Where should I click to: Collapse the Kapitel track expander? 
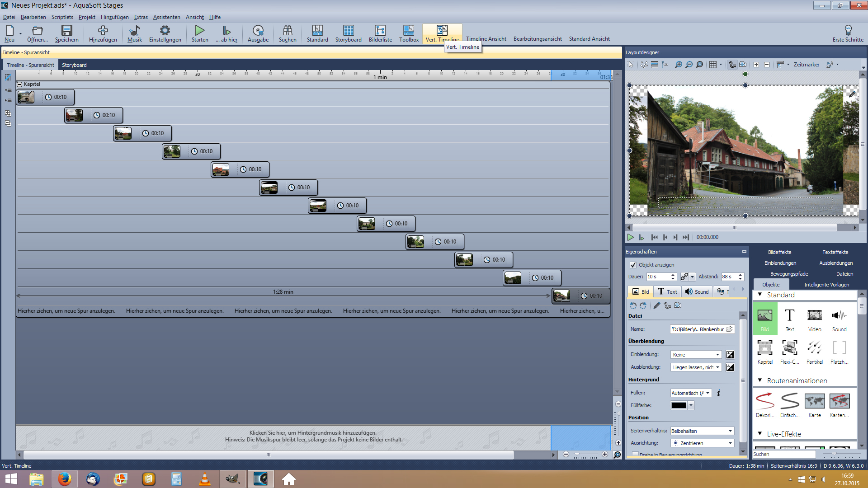point(19,84)
